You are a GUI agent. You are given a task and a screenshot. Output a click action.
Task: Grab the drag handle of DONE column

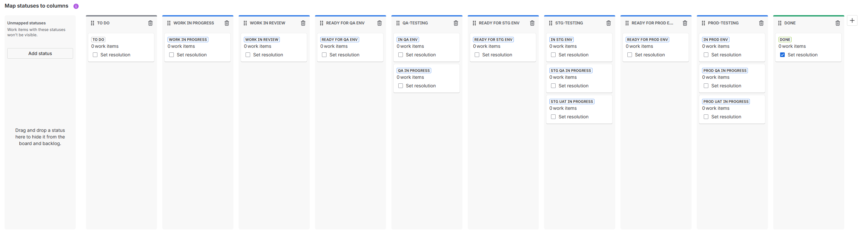click(780, 23)
